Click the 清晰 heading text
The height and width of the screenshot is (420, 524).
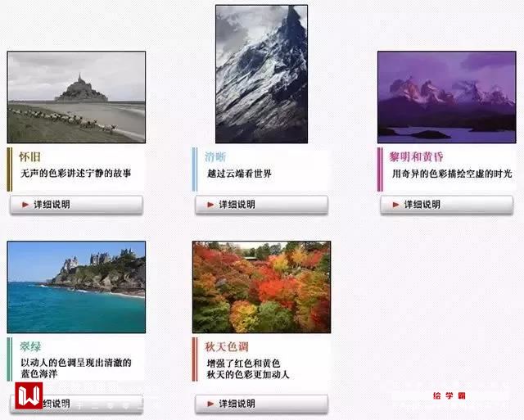(215, 156)
